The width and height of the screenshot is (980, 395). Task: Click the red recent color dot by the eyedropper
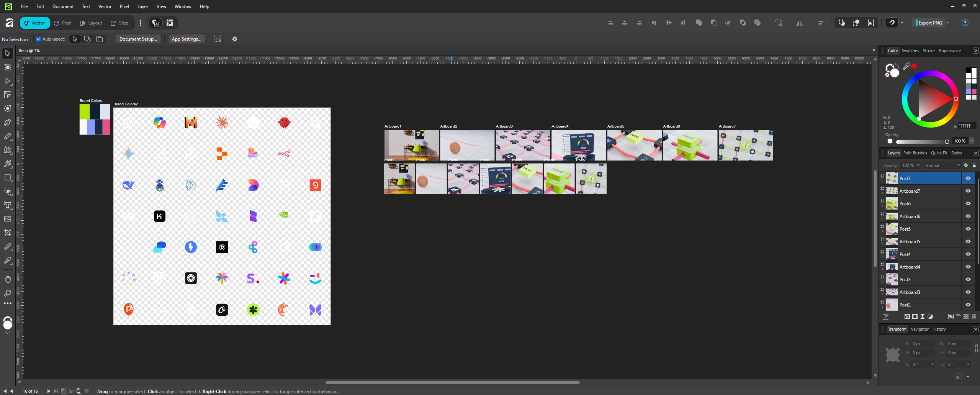pyautogui.click(x=914, y=66)
